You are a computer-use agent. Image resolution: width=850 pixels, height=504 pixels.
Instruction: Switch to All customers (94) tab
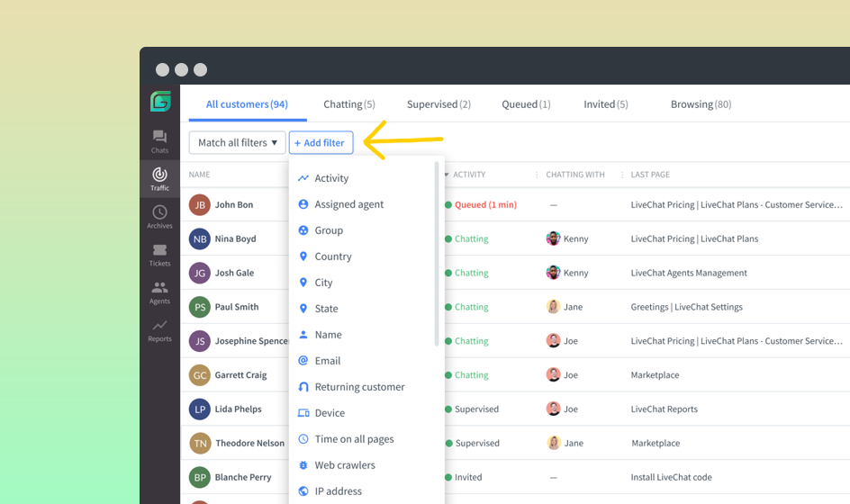coord(247,104)
